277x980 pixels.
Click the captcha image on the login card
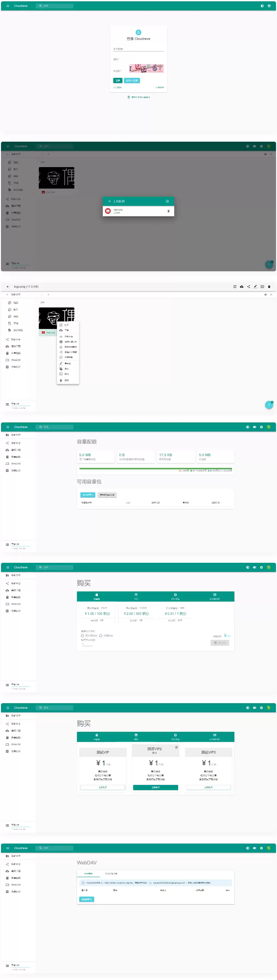[x=146, y=68]
